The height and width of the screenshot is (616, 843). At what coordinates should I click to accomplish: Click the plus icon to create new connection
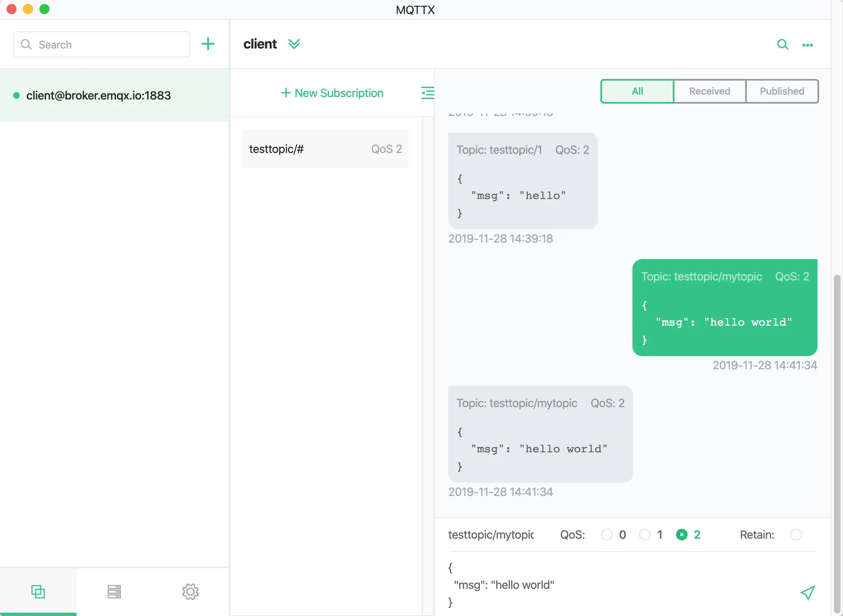[x=208, y=44]
